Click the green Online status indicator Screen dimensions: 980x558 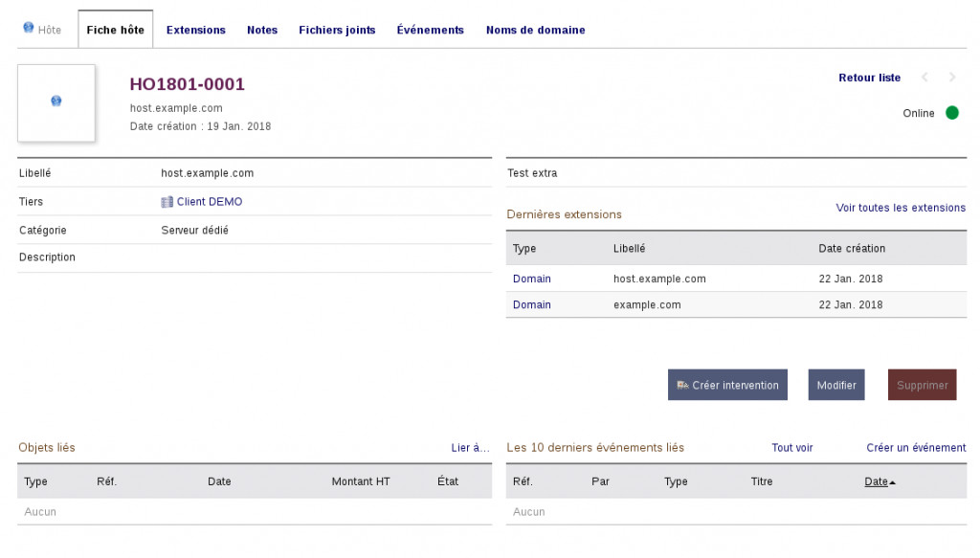(x=952, y=113)
